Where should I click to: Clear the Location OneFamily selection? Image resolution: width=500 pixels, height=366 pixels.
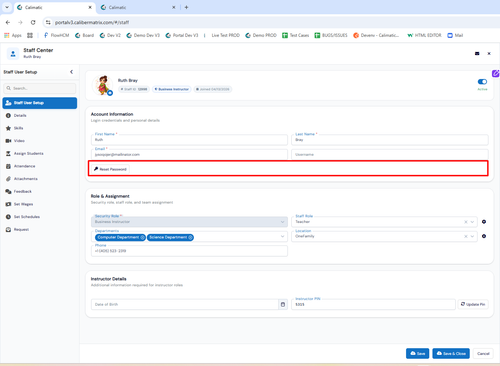coord(466,236)
